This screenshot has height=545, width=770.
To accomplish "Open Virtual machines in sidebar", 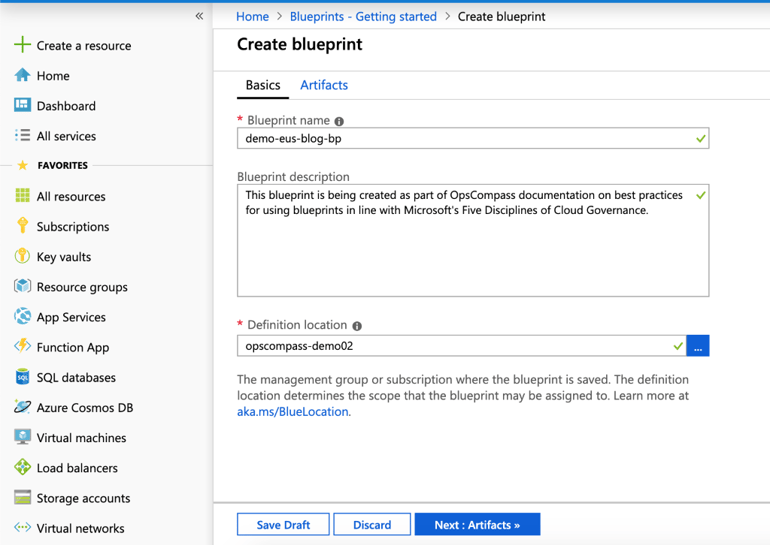I will pos(82,438).
